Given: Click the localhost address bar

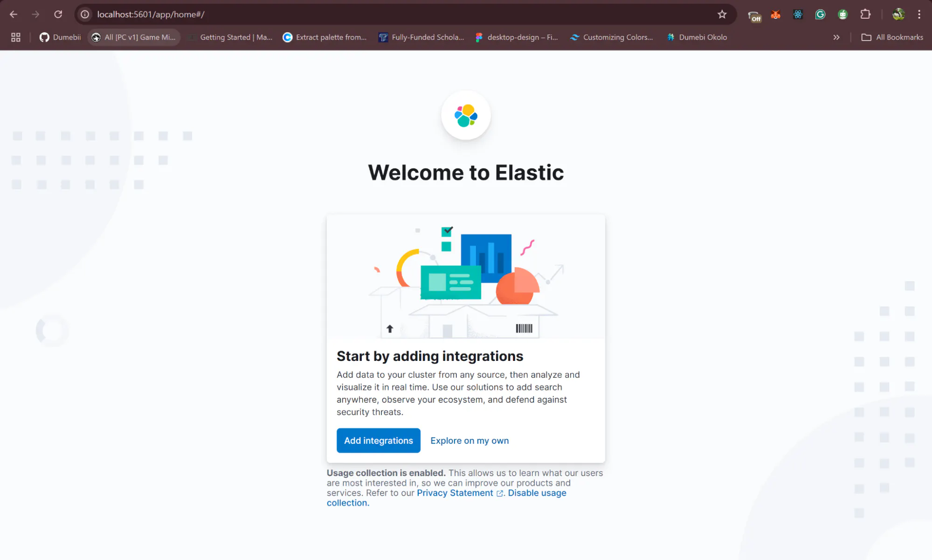Looking at the screenshot, I should tap(401, 14).
